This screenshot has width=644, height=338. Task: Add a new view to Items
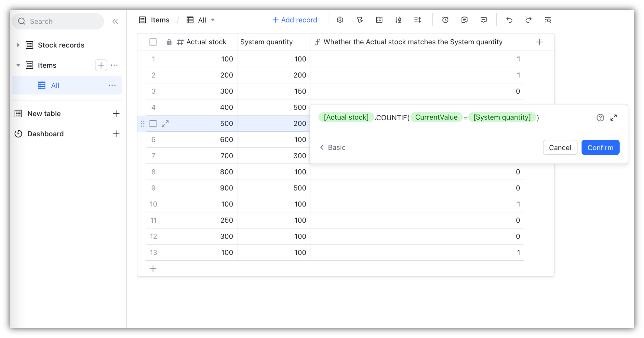click(x=101, y=65)
